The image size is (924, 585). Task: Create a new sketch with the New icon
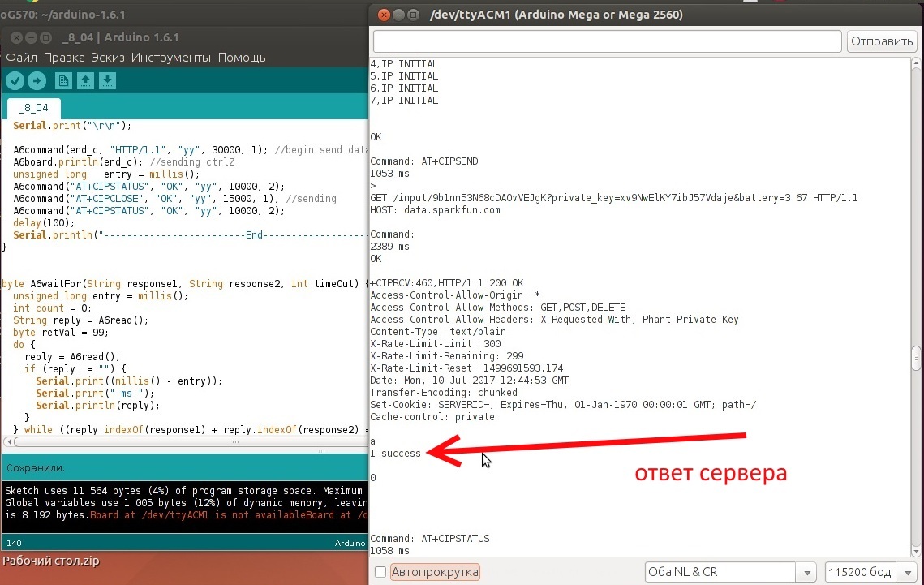[x=63, y=80]
